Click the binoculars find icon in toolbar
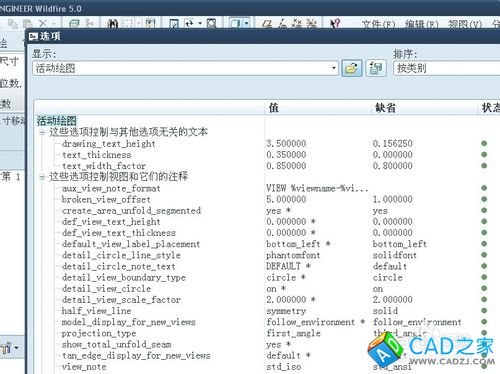The image size is (500, 374). tap(113, 23)
